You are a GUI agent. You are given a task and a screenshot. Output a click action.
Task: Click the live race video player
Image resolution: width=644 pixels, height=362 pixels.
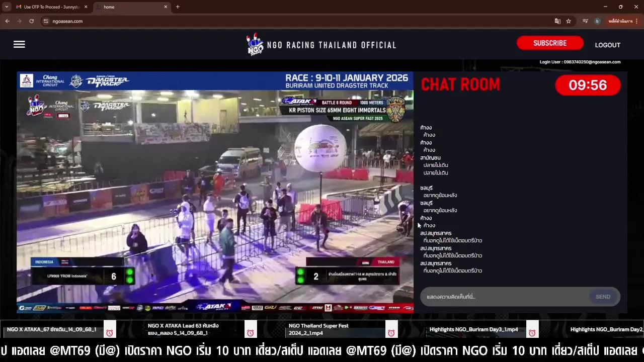215,192
